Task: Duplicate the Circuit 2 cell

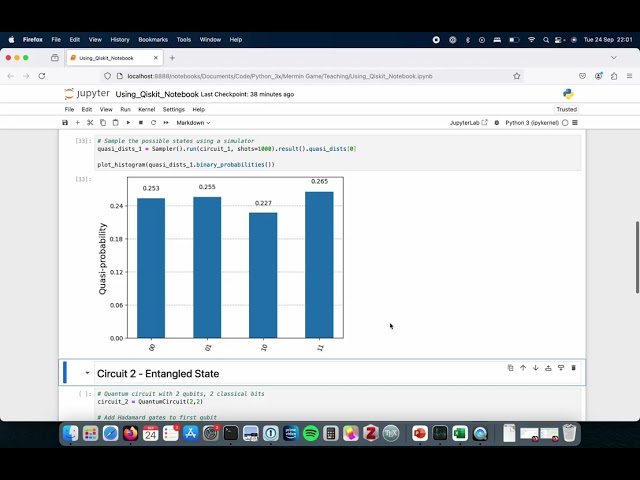Action: [x=510, y=368]
